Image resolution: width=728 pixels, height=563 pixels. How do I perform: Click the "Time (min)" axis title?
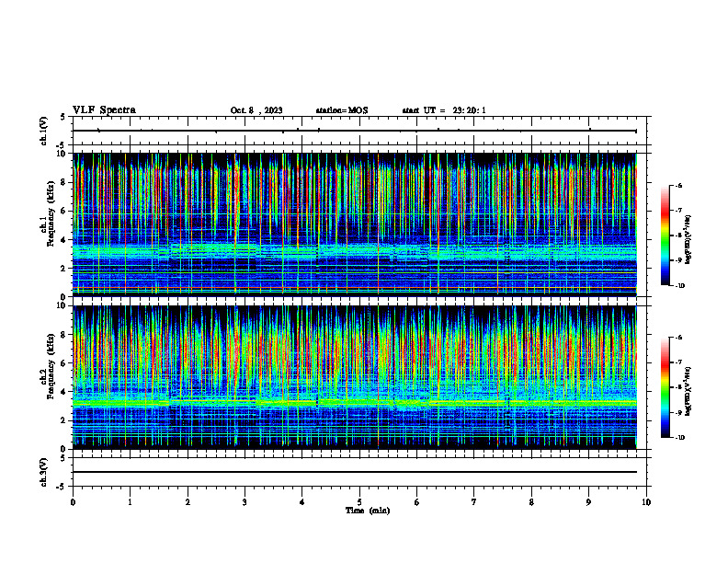(x=368, y=511)
